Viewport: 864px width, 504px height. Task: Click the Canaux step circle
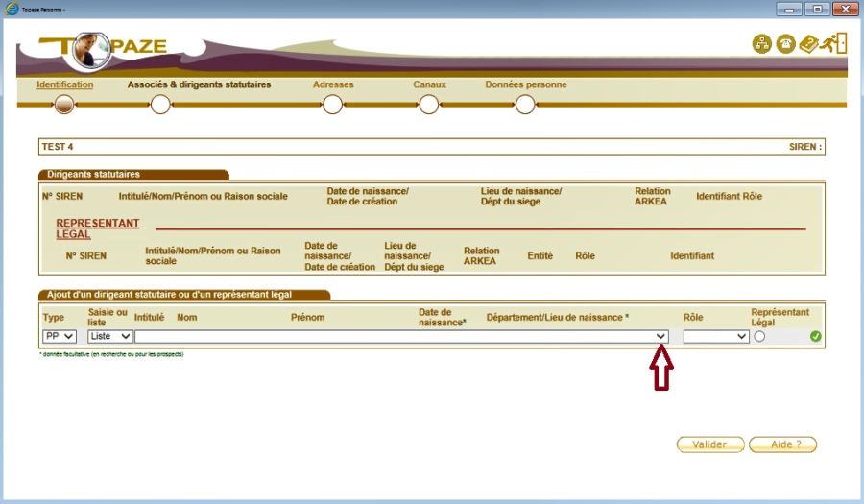tap(429, 105)
